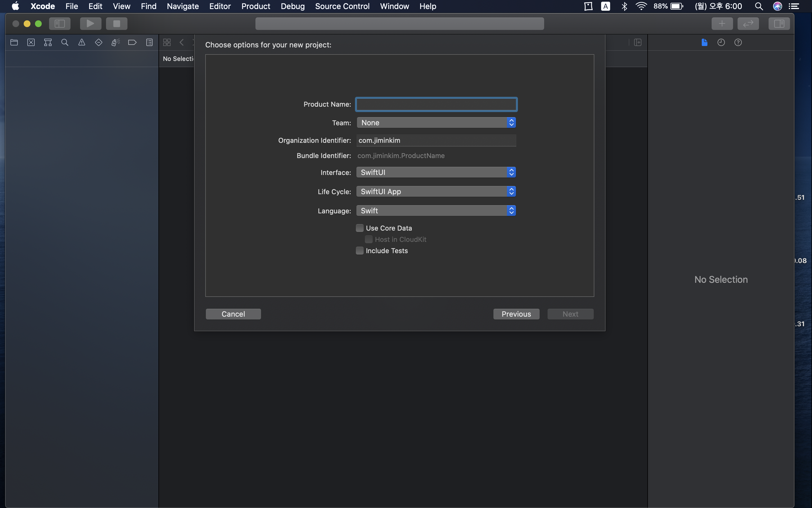Show the History inspector clock icon
The width and height of the screenshot is (812, 508).
click(x=721, y=42)
